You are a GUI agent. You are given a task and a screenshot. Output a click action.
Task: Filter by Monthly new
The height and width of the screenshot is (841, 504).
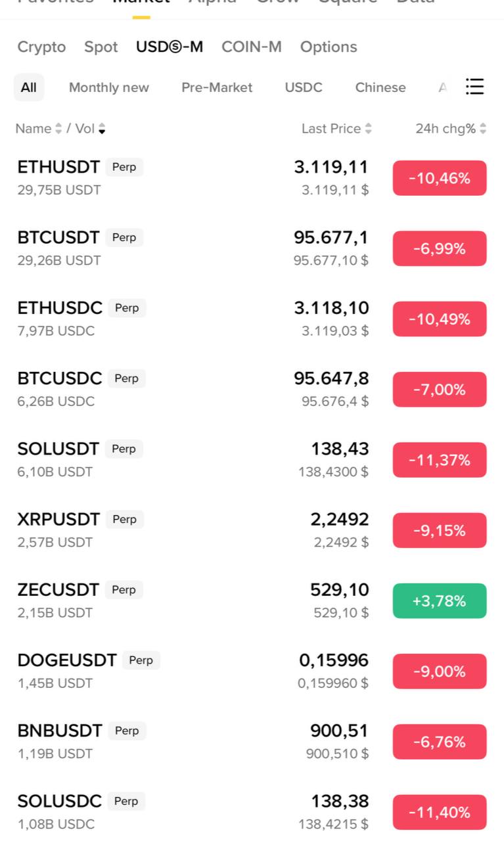(109, 87)
